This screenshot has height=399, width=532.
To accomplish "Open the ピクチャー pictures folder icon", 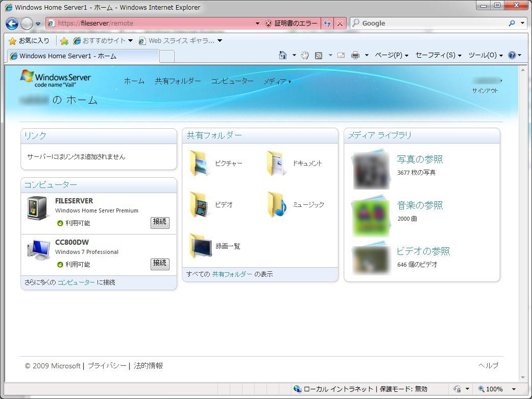I will pos(199,163).
